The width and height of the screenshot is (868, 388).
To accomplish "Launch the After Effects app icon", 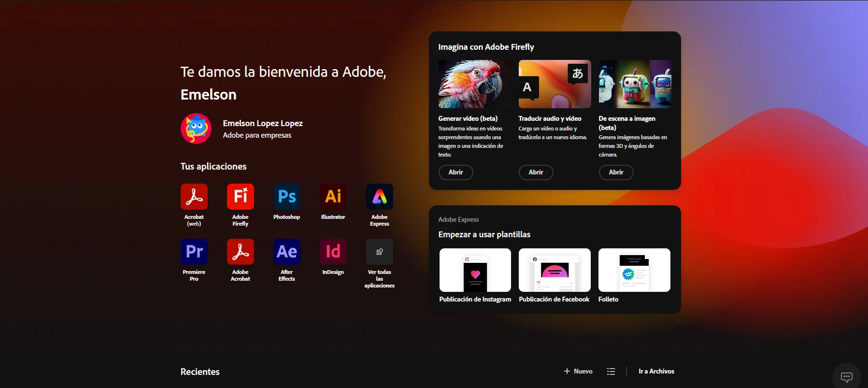I will coord(287,252).
